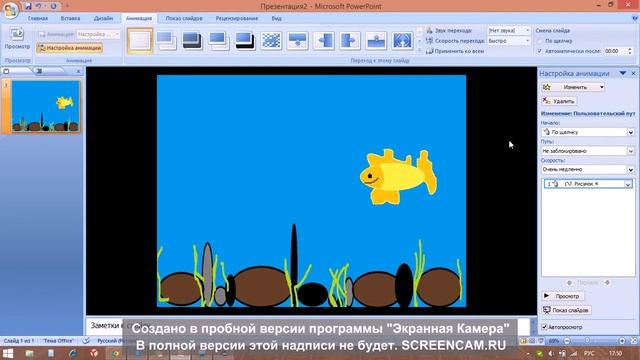Select the No Transition thumbnail
640x360 pixels.
point(140,40)
